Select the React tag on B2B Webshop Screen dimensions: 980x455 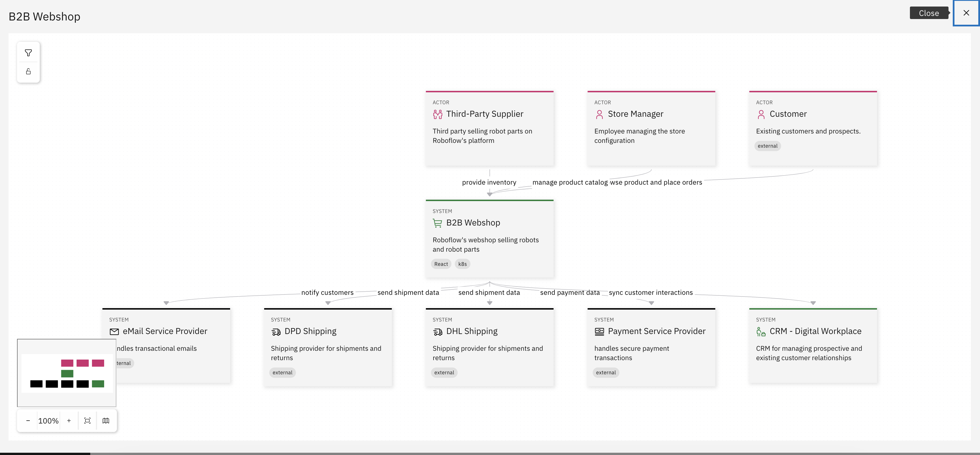(x=441, y=264)
